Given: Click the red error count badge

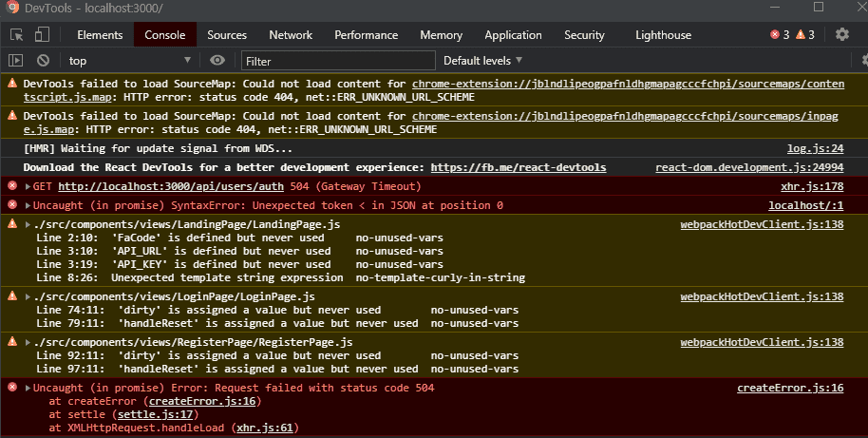Looking at the screenshot, I should (x=780, y=35).
